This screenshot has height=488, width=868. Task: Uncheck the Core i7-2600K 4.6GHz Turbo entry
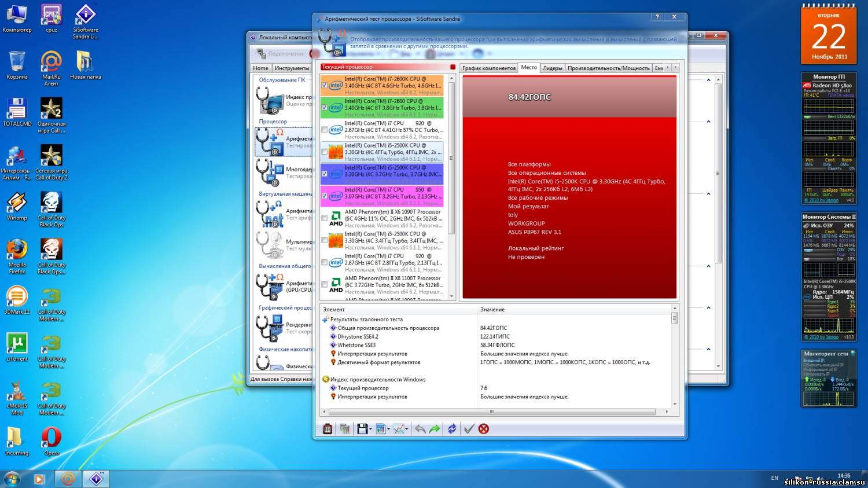325,86
